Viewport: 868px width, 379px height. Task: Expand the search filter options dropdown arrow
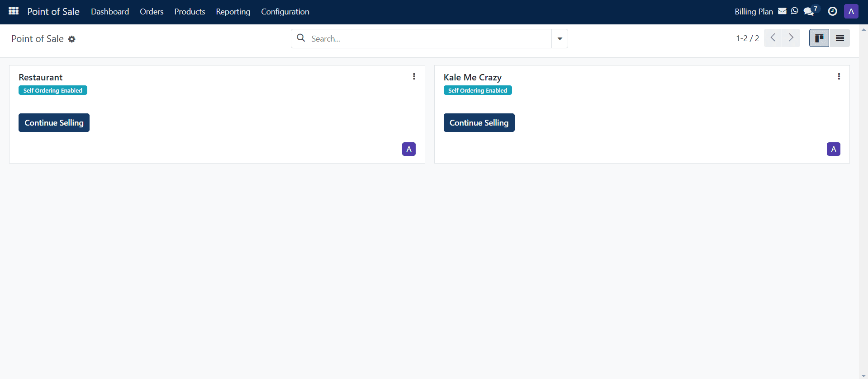click(x=560, y=39)
